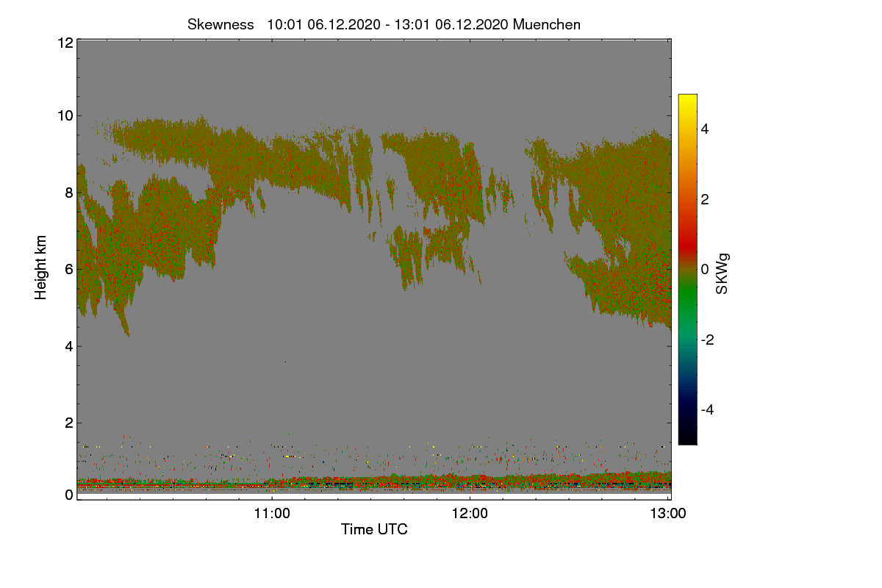Screen dimensions: 882x588
Task: Click the colorbar "-2" tick label
Action: tap(706, 340)
